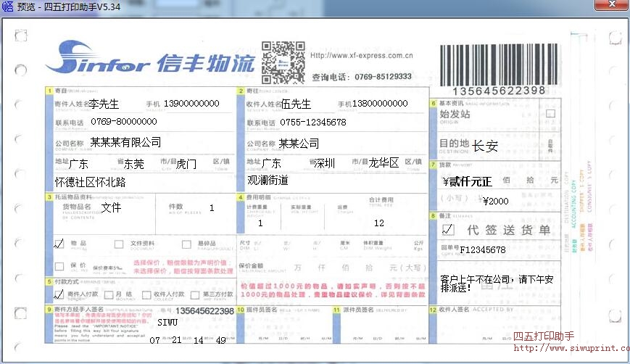This screenshot has width=630, height=364.
Task: Click recipient mobile 13800000000
Action: pyautogui.click(x=380, y=103)
